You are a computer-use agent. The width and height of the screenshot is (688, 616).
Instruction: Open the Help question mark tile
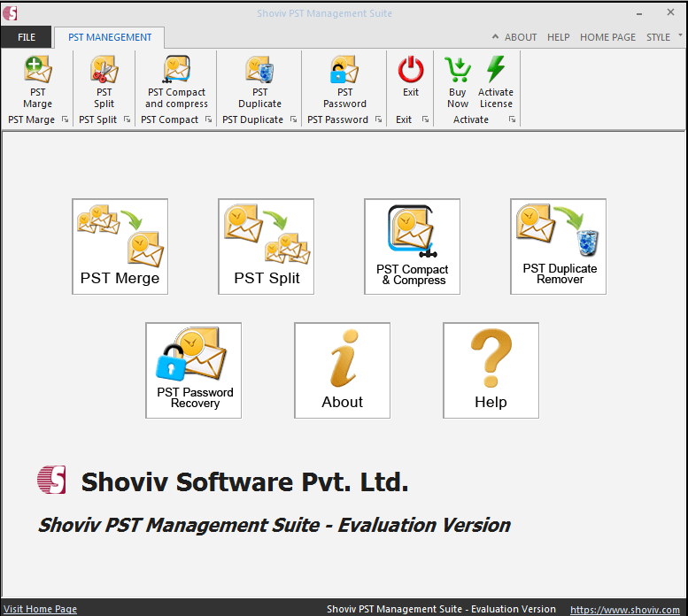[491, 370]
